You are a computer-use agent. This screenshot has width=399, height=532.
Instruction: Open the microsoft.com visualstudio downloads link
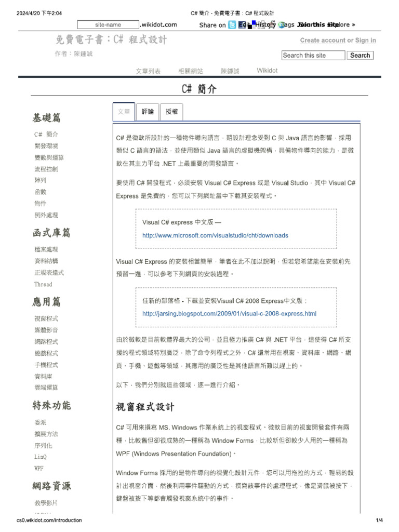coord(215,235)
